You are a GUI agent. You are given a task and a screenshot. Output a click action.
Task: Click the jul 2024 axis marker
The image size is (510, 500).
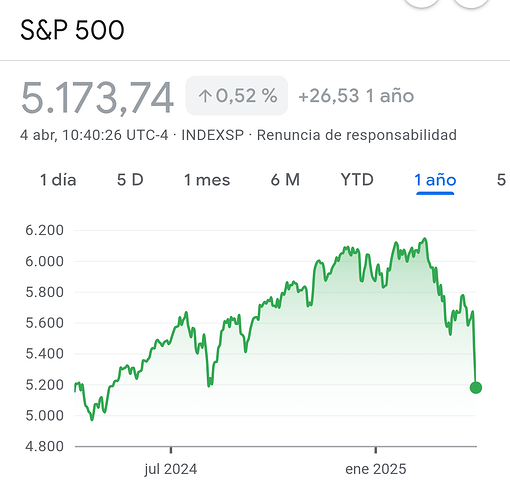[x=171, y=469]
